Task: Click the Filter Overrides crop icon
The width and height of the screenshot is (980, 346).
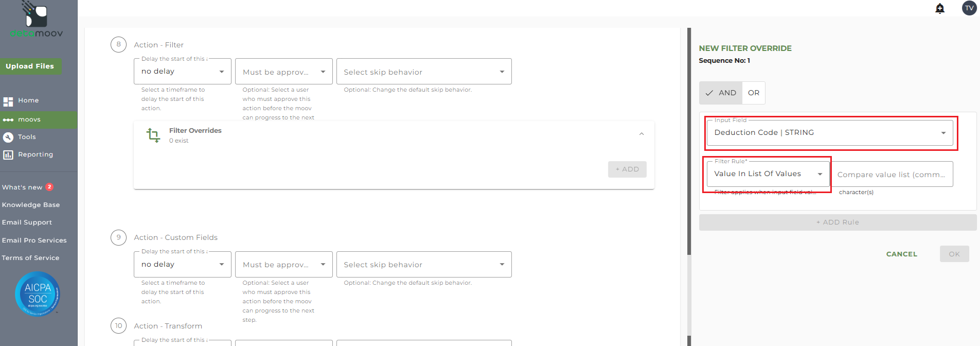Action: tap(153, 135)
